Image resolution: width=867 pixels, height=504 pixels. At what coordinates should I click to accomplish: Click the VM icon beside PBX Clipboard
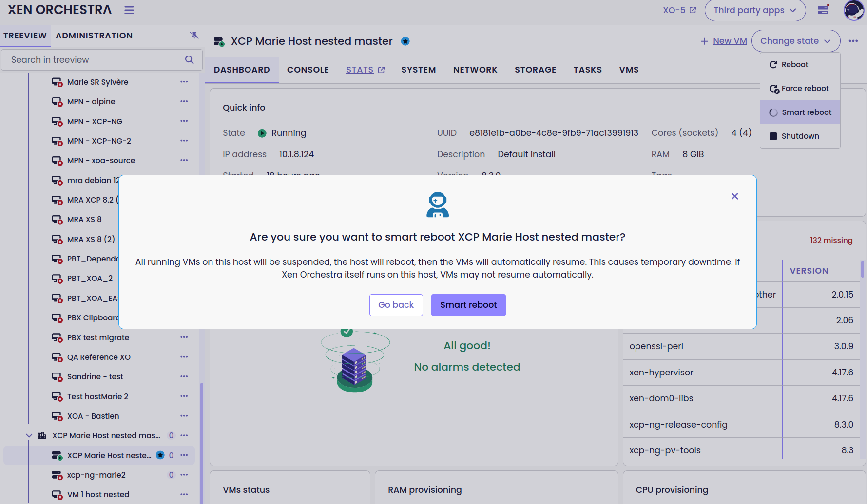point(58,318)
